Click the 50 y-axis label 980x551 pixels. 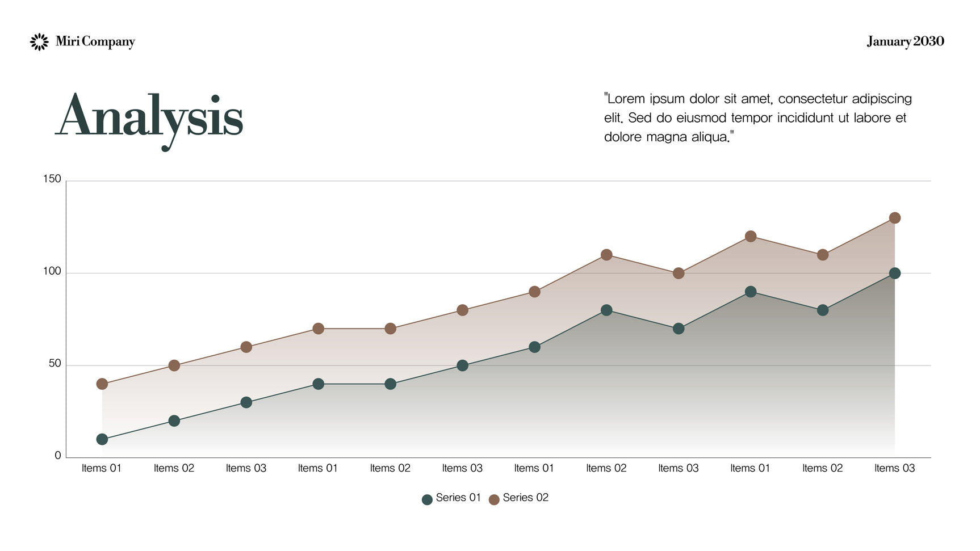click(x=55, y=364)
